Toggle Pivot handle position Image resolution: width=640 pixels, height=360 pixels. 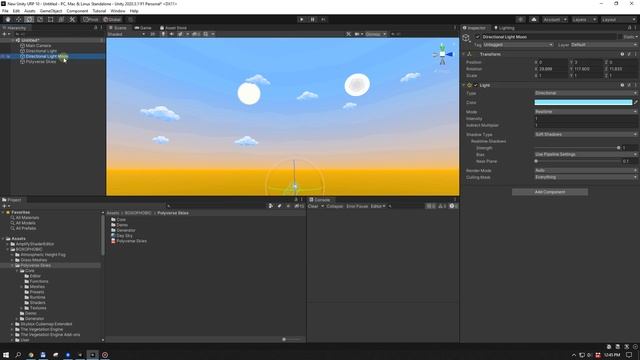click(x=91, y=20)
